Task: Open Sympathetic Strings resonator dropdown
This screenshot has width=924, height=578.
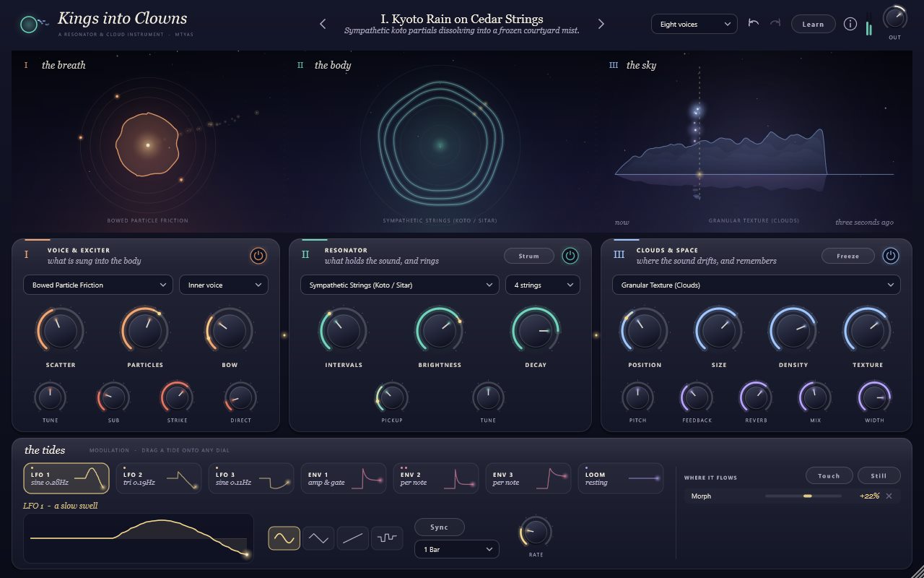Action: pyautogui.click(x=400, y=285)
